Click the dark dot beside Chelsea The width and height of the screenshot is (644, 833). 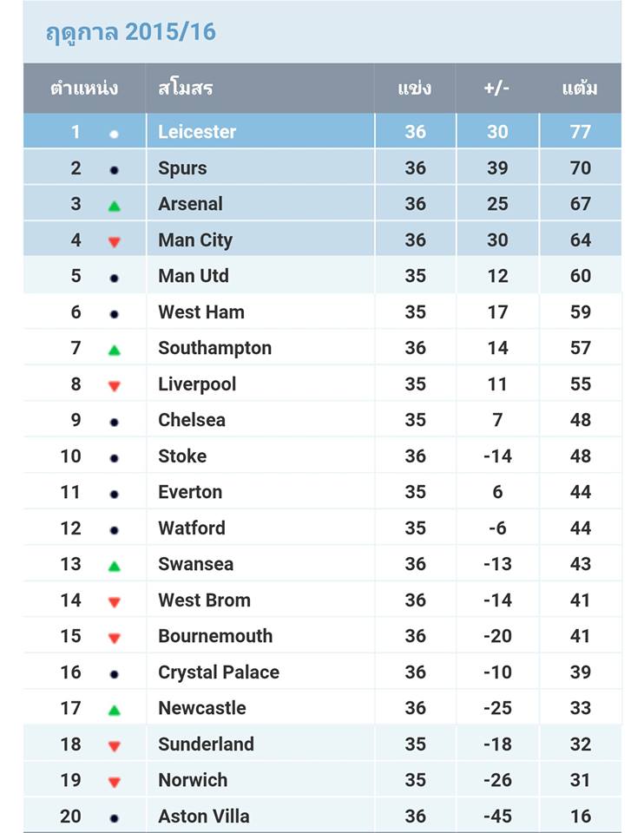coord(114,423)
